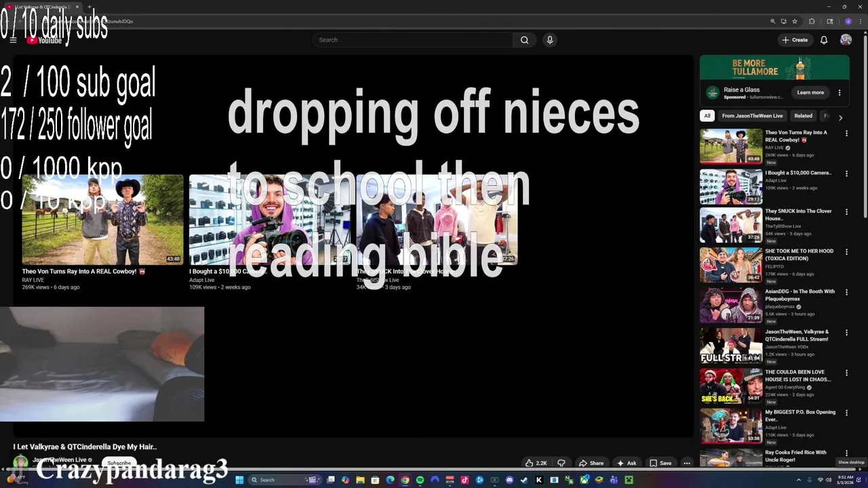Image resolution: width=868 pixels, height=488 pixels.
Task: Open the notifications bell
Action: click(824, 40)
